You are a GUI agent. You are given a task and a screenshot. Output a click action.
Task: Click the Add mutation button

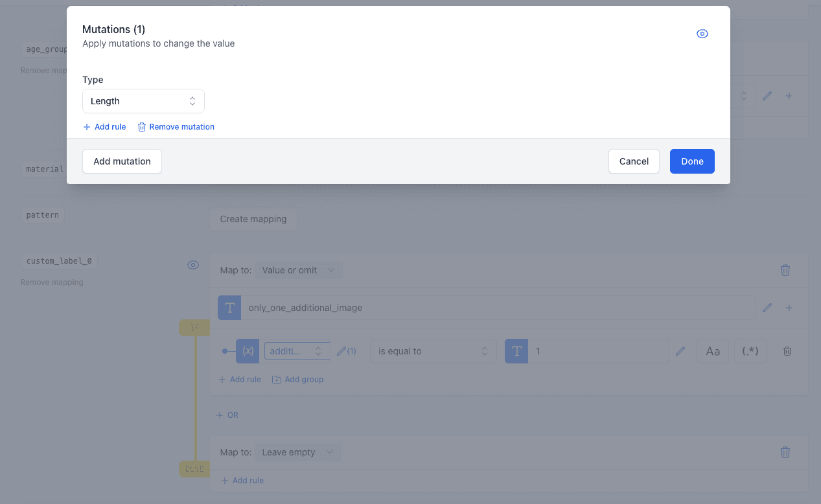click(x=121, y=161)
